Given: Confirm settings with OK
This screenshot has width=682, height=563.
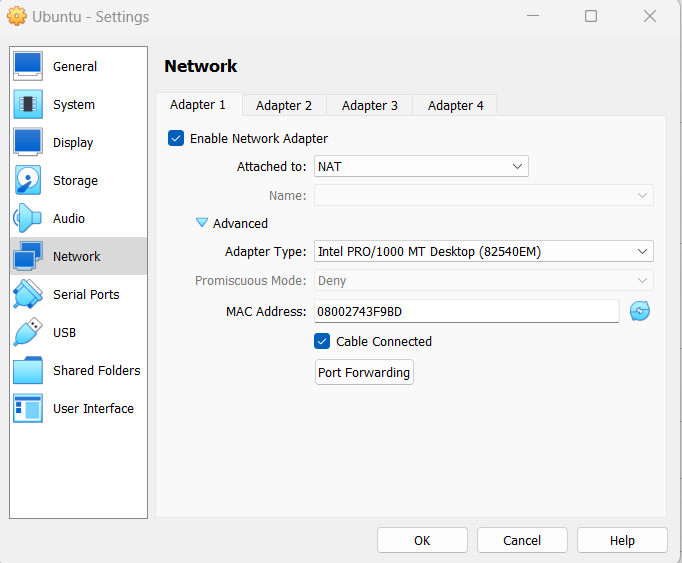Looking at the screenshot, I should 422,540.
